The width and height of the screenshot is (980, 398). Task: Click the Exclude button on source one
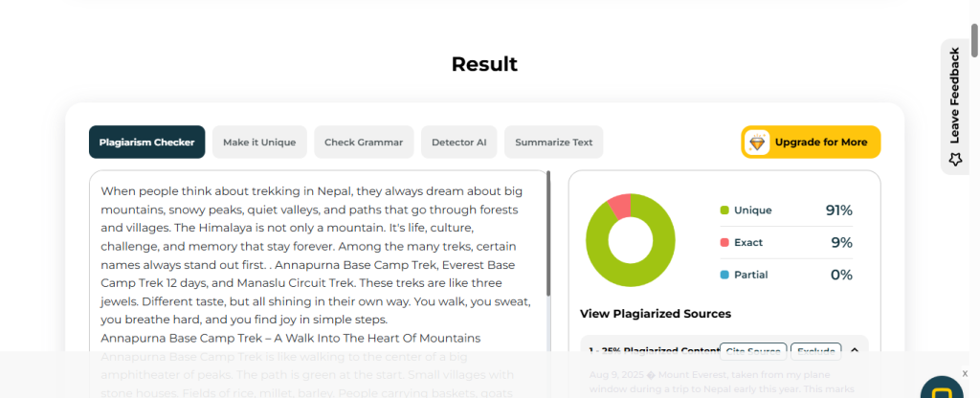tap(815, 351)
